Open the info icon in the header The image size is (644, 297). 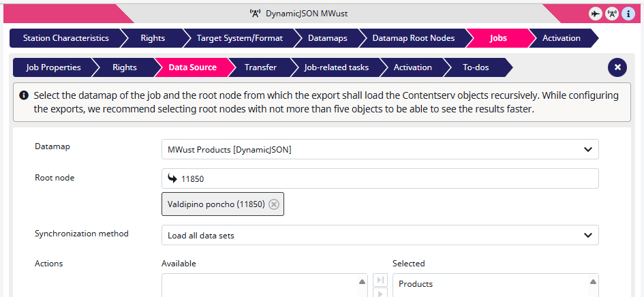[628, 14]
